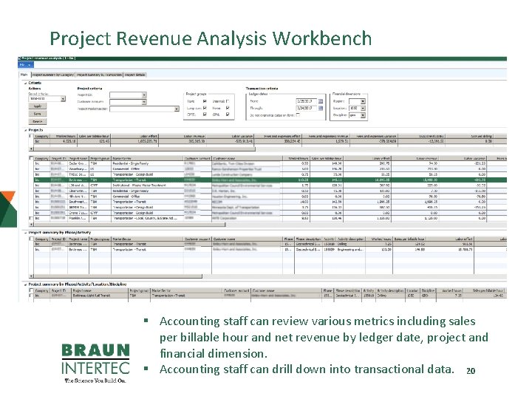This screenshot has width=532, height=399.
Task: Toggle the CPTM checkbox
Action: 205,115
